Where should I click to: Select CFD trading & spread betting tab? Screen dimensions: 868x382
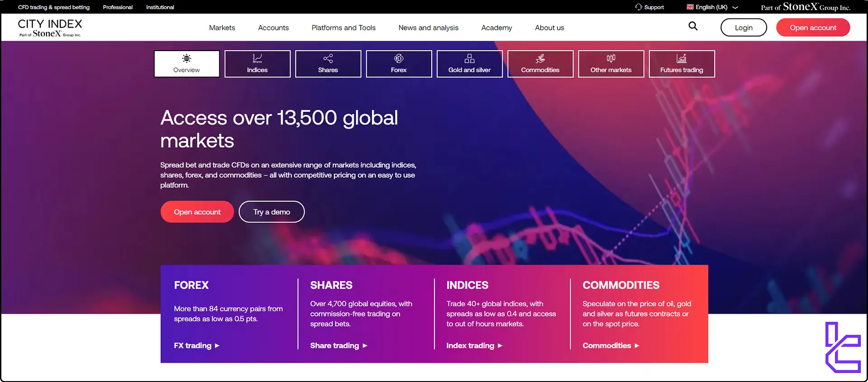pos(54,7)
